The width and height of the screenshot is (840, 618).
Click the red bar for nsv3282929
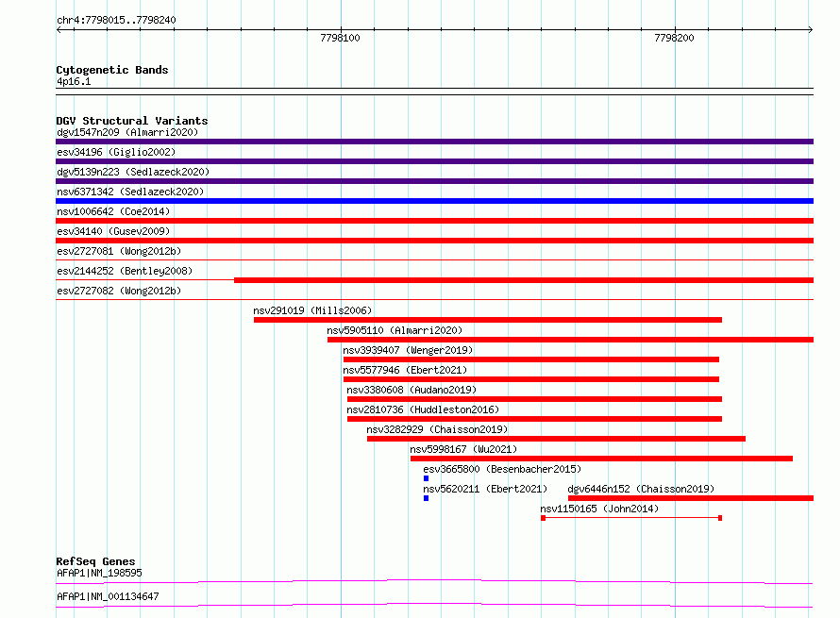click(x=556, y=439)
